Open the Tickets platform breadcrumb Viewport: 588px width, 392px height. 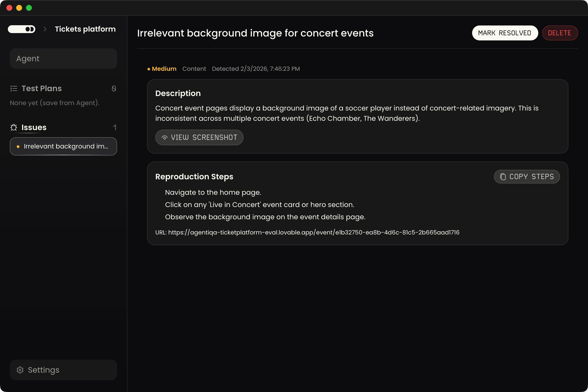[x=85, y=29]
